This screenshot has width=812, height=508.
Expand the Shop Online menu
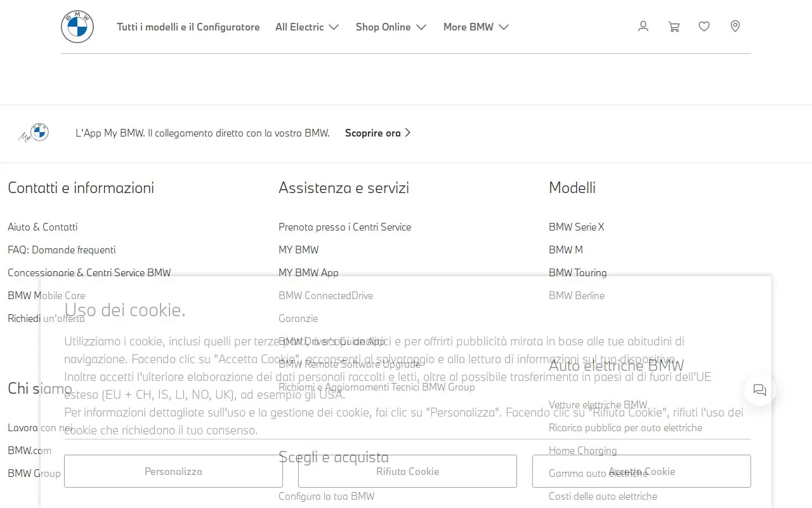coord(391,27)
